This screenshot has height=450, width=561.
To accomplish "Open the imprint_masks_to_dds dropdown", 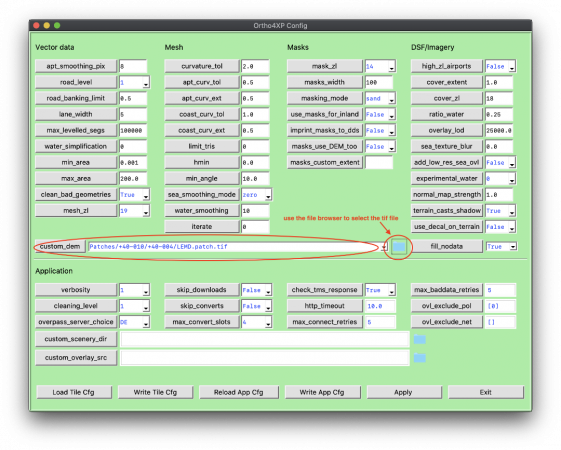I will [x=392, y=131].
